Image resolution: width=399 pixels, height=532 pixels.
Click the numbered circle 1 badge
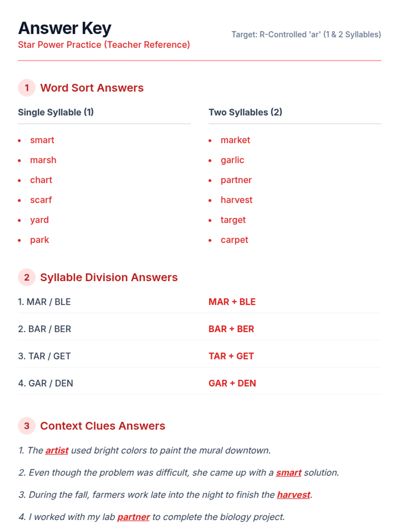27,88
